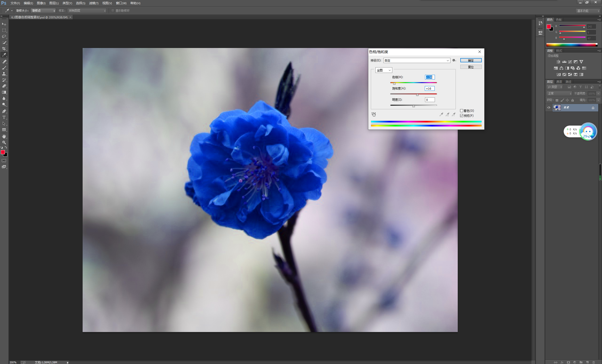Screen dimensions: 602x364
Task: Select the Rectangular Marquee tool
Action: [4, 30]
